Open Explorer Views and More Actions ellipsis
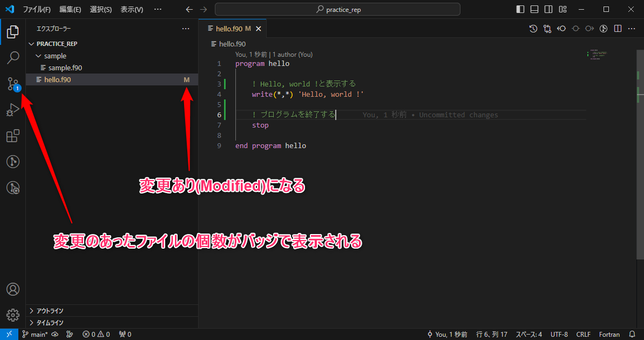 (186, 28)
